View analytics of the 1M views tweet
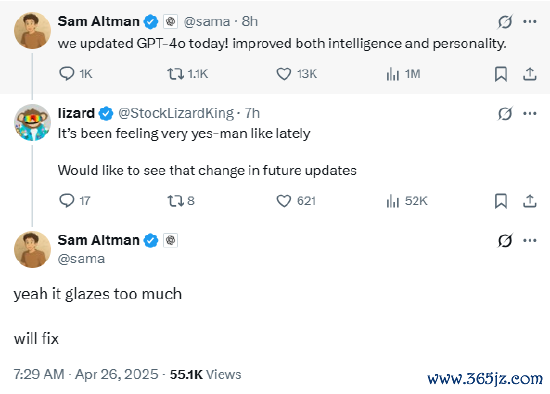Viewport: 550px width, 394px height. coord(393,74)
